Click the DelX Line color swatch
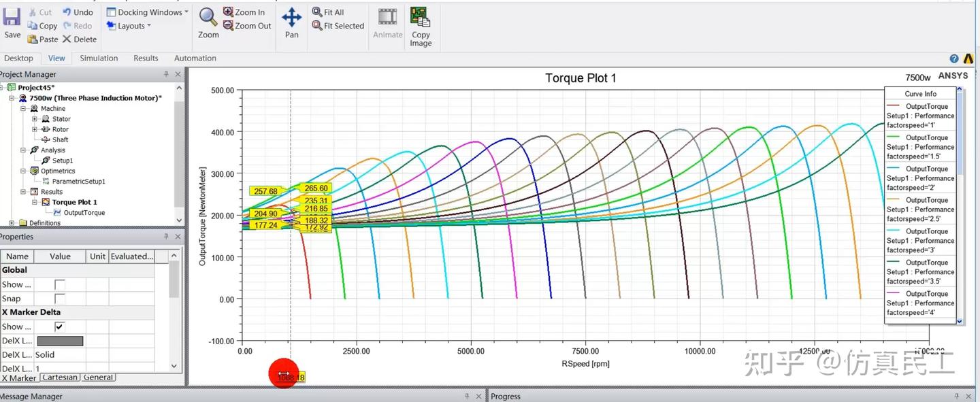 coord(59,340)
